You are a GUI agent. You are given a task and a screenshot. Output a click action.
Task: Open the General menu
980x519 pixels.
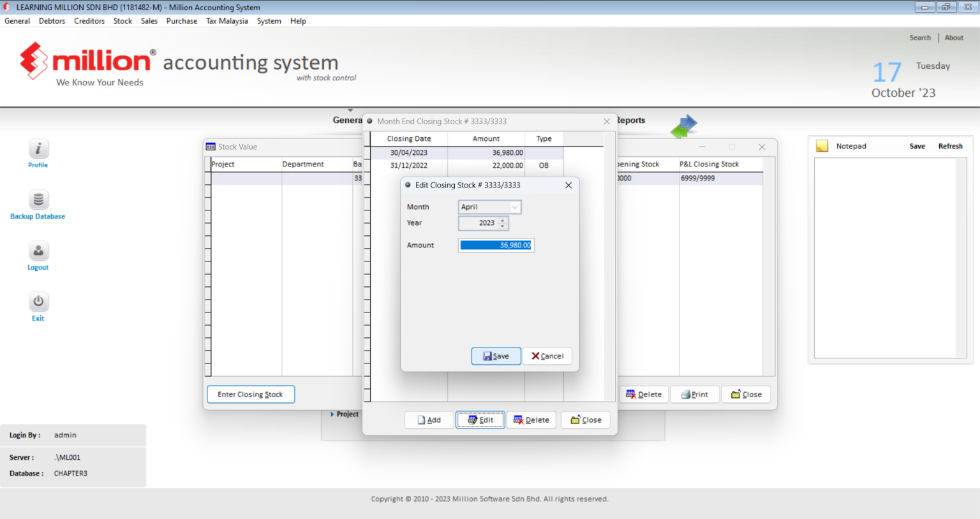coord(17,21)
